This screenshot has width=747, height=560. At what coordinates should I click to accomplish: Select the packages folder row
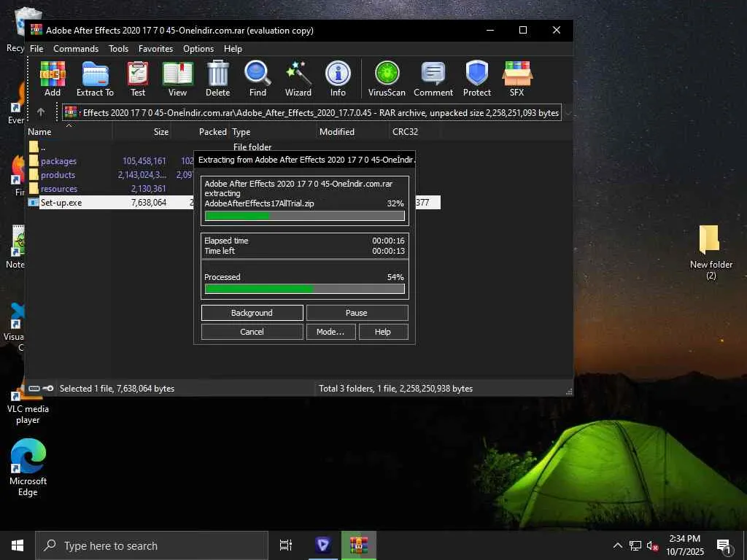[x=111, y=161]
